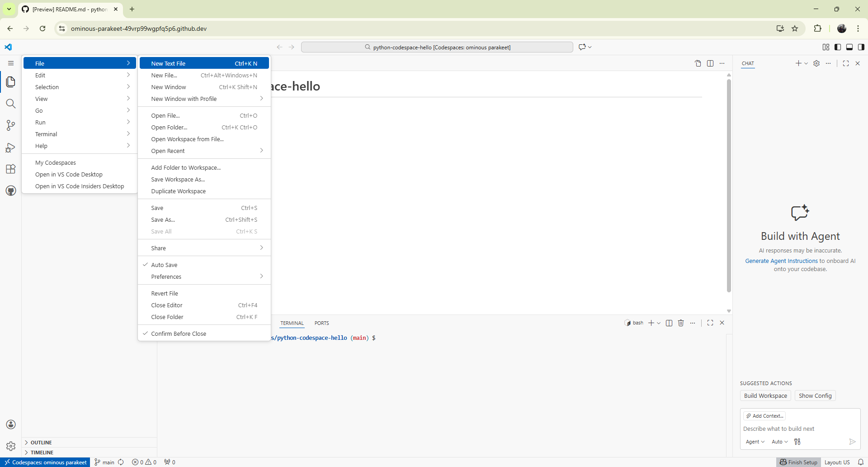Click the main branch status item
This screenshot has height=467, width=868.
(x=104, y=462)
